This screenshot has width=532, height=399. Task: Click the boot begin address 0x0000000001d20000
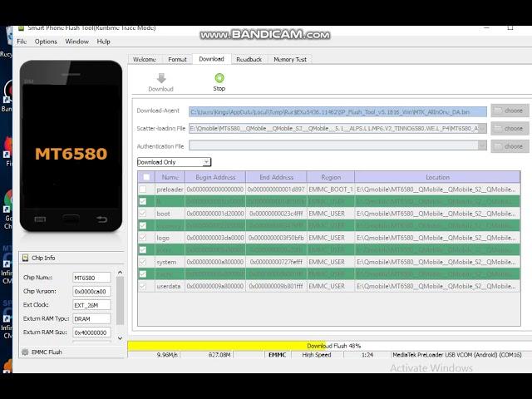pos(215,214)
